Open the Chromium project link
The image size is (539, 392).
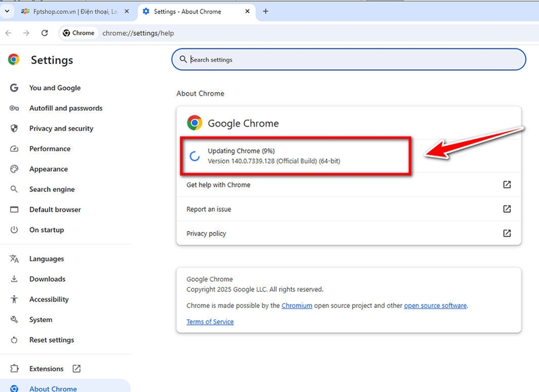click(296, 305)
